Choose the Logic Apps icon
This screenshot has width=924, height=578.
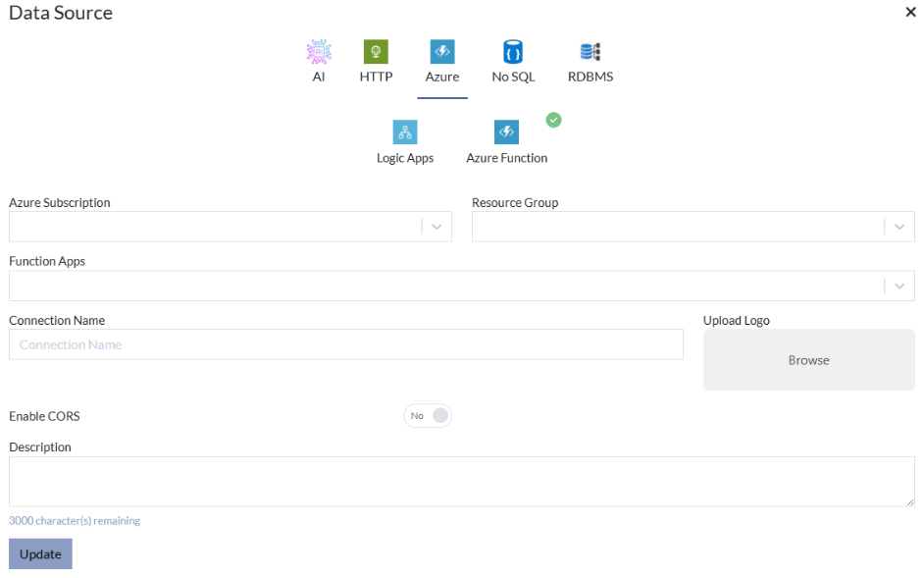405,132
